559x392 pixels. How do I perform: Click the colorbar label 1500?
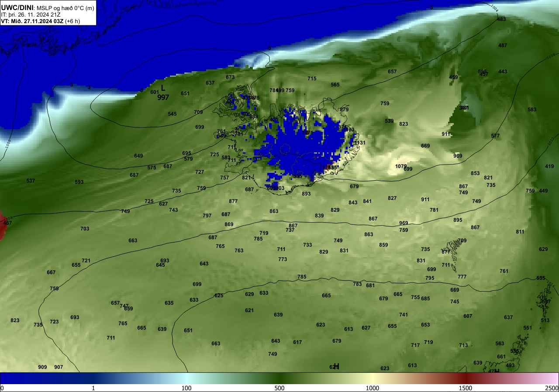(x=466, y=389)
